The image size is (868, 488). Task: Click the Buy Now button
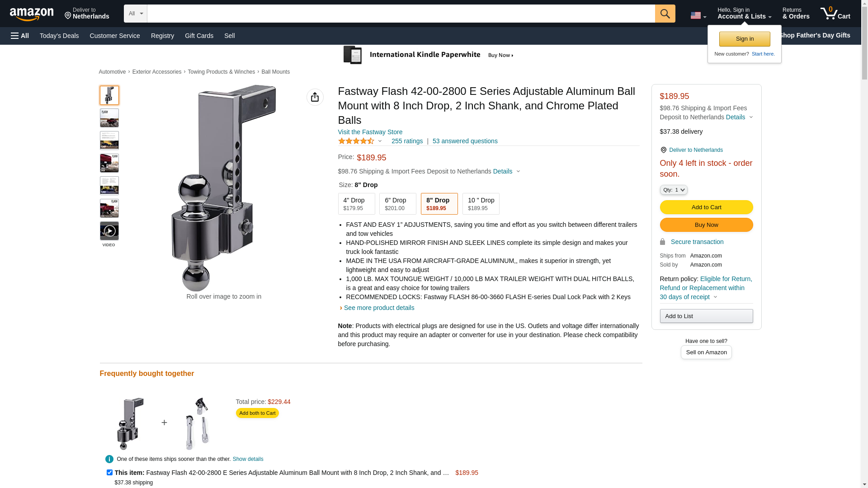(x=706, y=225)
